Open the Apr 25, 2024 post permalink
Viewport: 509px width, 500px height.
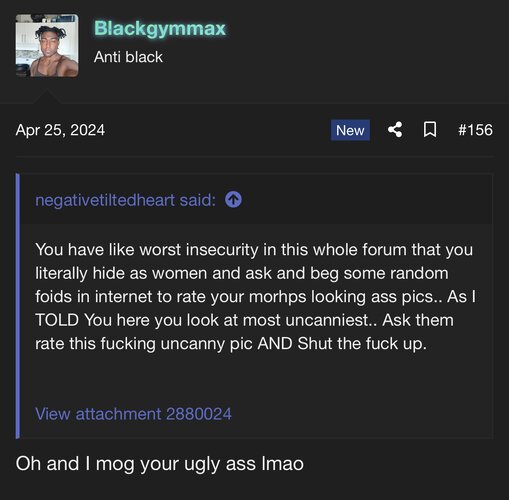(60, 130)
